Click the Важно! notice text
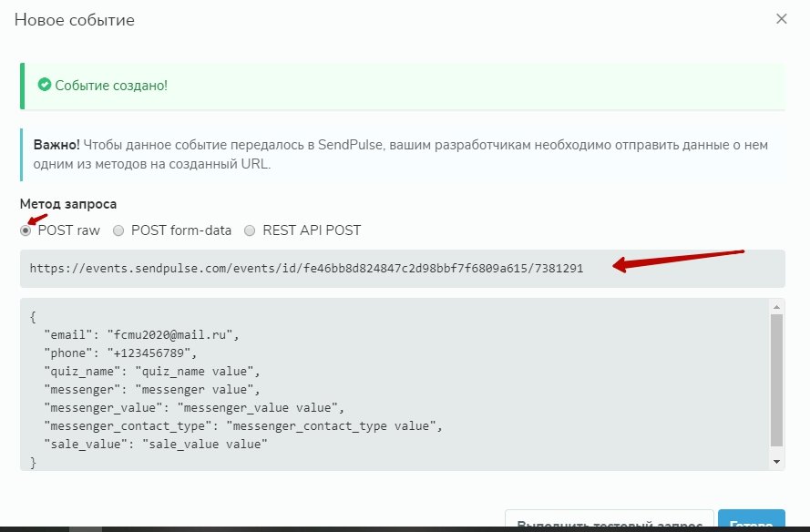 (401, 155)
